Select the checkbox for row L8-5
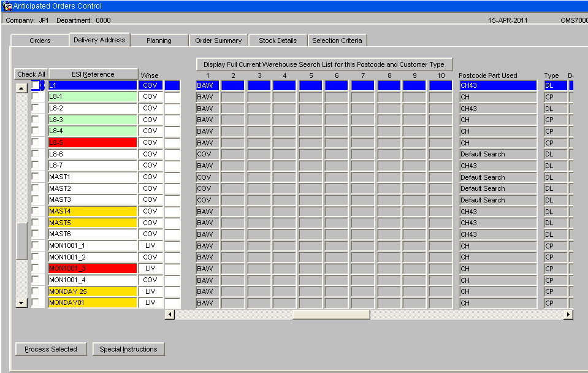588x373 pixels. (x=35, y=142)
